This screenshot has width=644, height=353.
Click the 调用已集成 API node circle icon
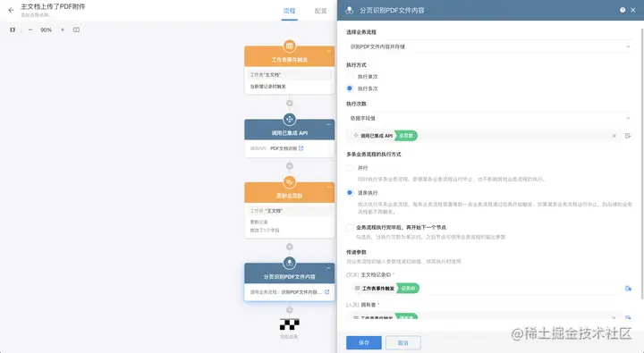(290, 120)
